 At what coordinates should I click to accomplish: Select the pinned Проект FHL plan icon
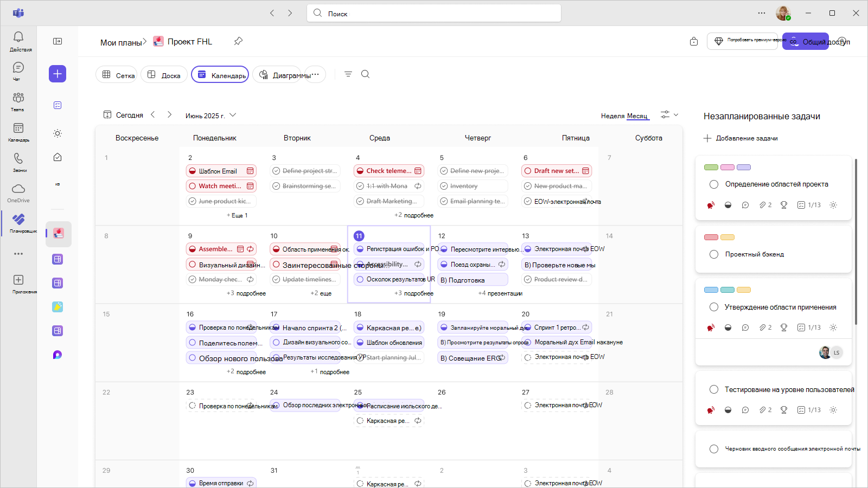coord(58,233)
